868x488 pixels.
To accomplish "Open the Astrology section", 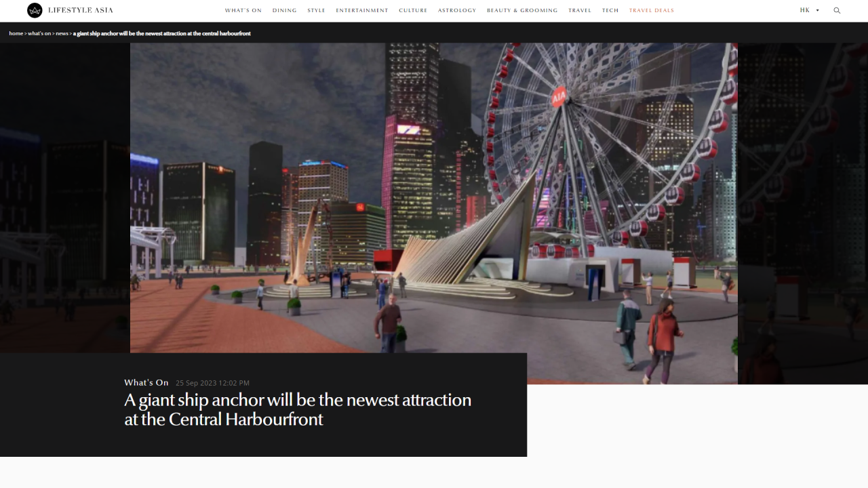I will pyautogui.click(x=457, y=11).
